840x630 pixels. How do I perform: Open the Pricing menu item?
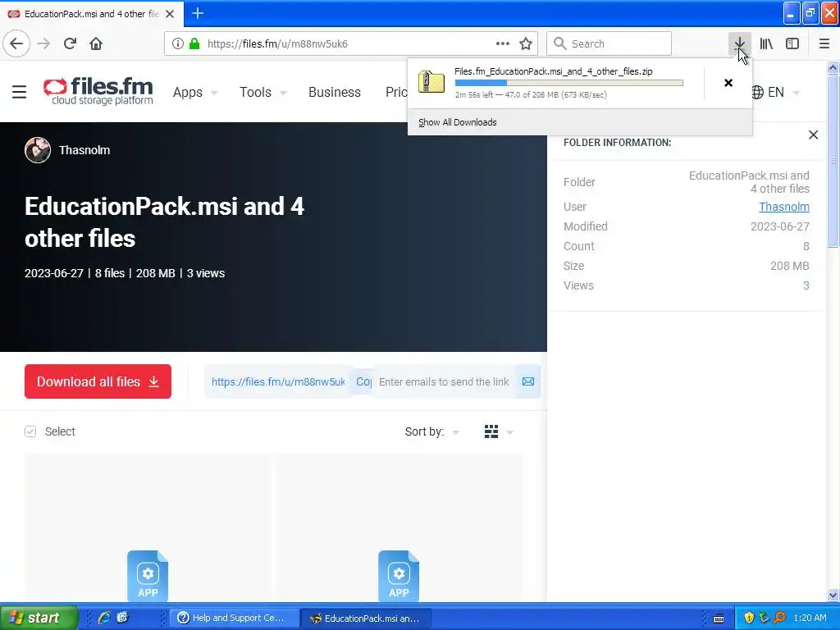click(396, 92)
